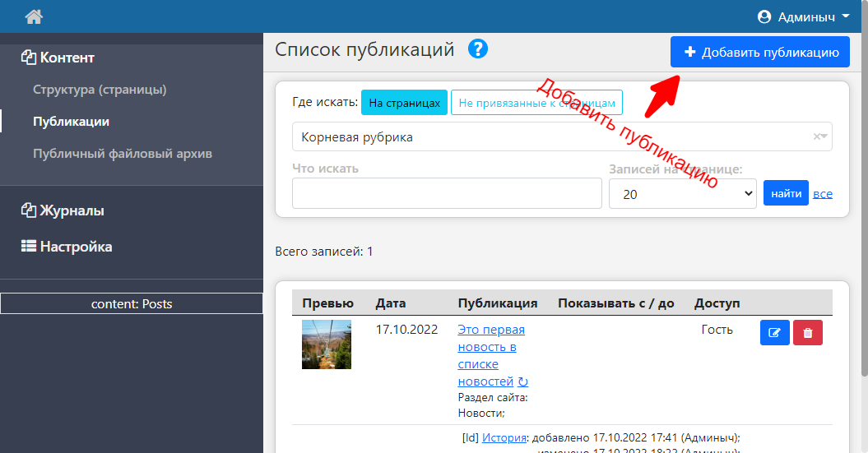Open the Настройка sidebar section
868x453 pixels.
67,247
